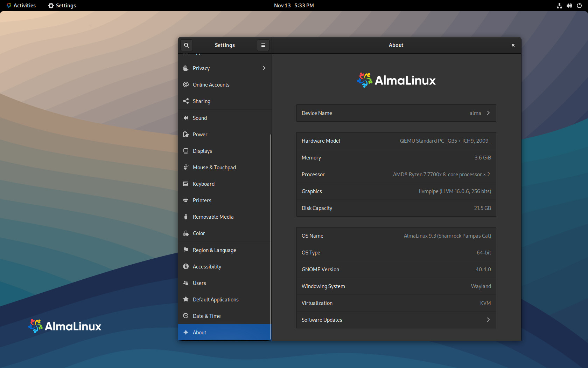588x368 pixels.
Task: Click the Graphics value llvmpipe
Action: (x=455, y=191)
